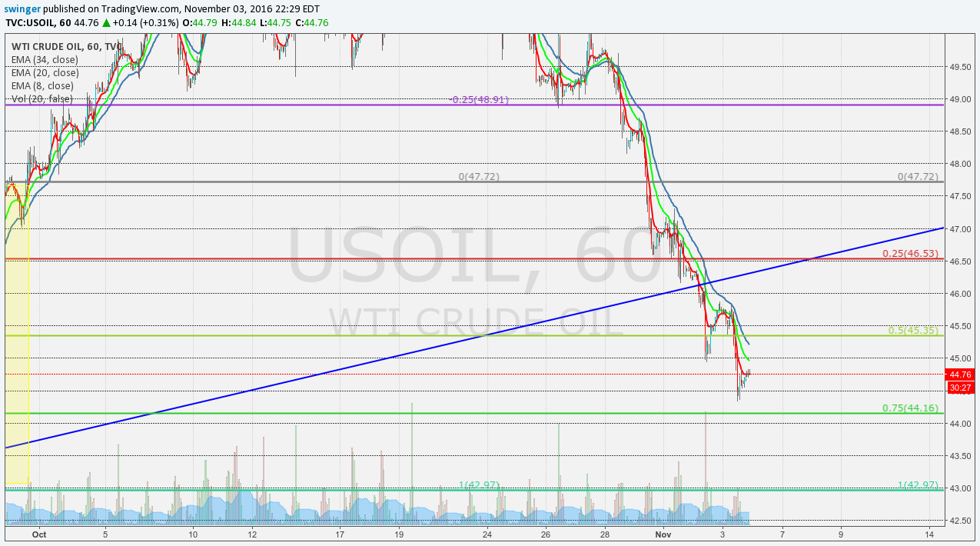Image resolution: width=980 pixels, height=546 pixels.
Task: Click the "Oct" label on the time axis
Action: point(39,534)
